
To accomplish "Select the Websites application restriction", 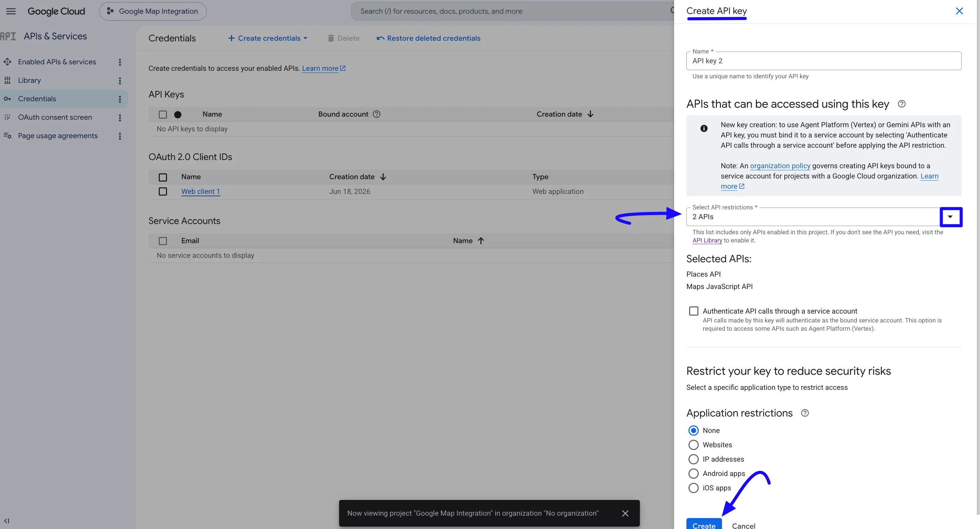I will 694,445.
